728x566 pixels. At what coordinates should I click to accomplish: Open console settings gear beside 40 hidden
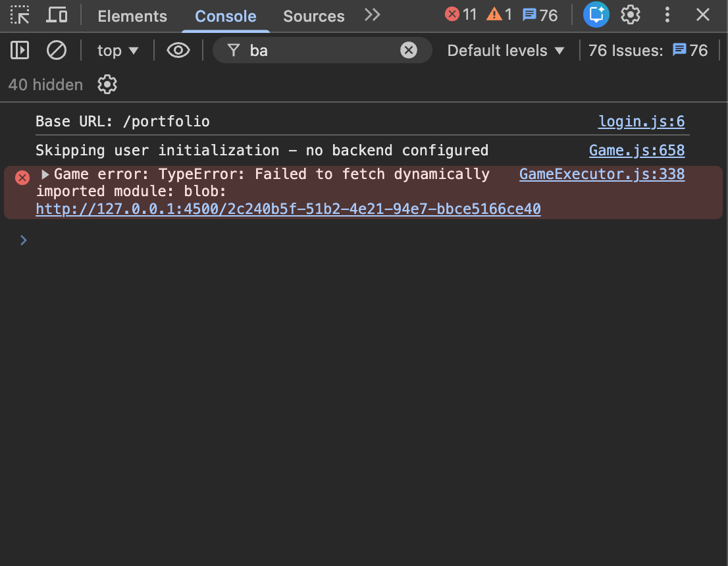pyautogui.click(x=107, y=84)
